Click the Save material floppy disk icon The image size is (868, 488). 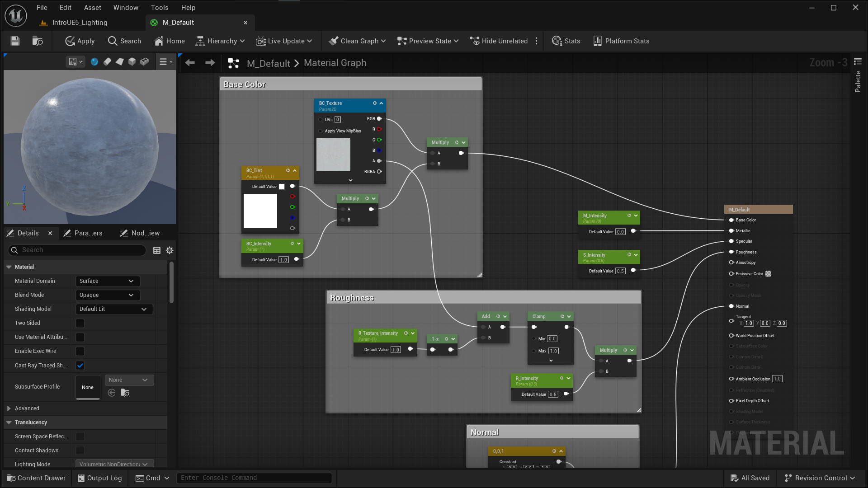[15, 41]
